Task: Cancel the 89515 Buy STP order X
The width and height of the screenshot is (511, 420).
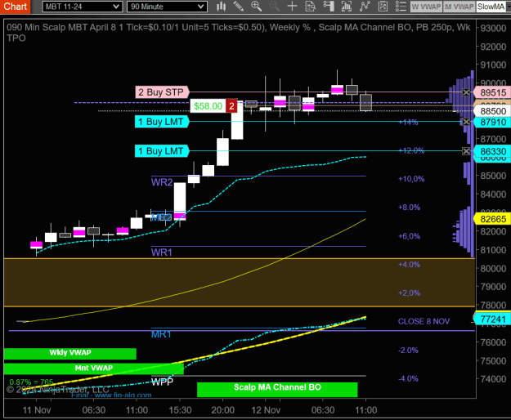Action: [x=466, y=92]
